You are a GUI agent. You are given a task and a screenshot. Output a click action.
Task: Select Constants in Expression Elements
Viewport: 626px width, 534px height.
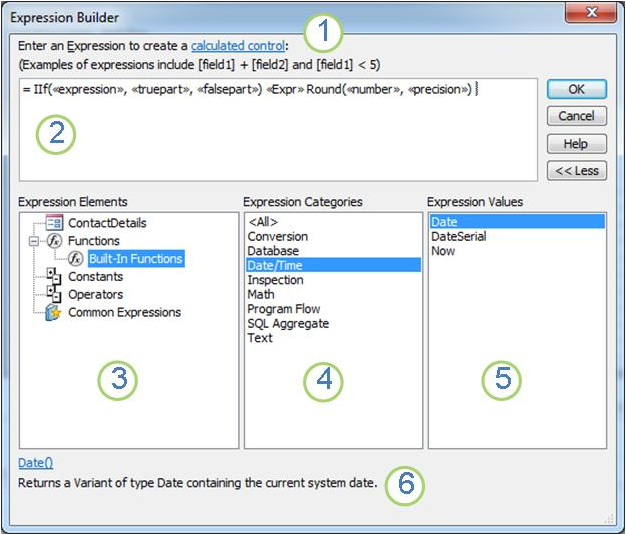(x=95, y=276)
